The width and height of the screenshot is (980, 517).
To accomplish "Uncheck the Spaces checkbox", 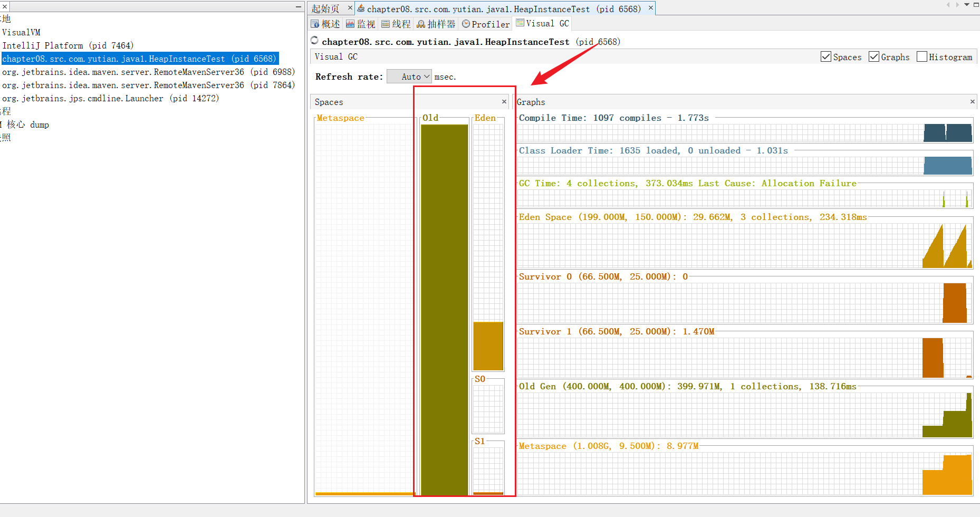I will [826, 57].
